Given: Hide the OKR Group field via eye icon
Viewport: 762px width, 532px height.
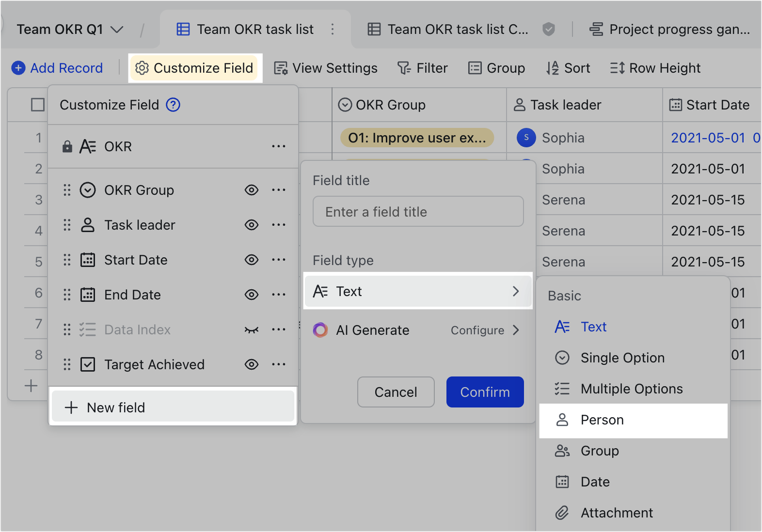Looking at the screenshot, I should tap(251, 190).
